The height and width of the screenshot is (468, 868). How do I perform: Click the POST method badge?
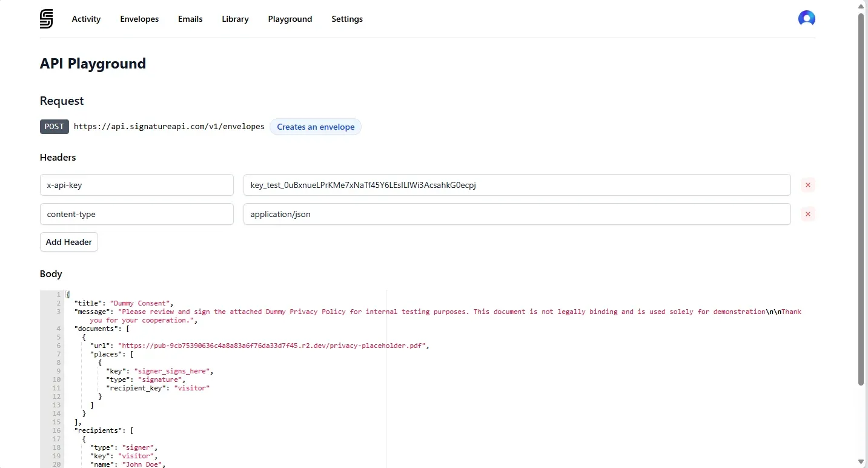(54, 127)
